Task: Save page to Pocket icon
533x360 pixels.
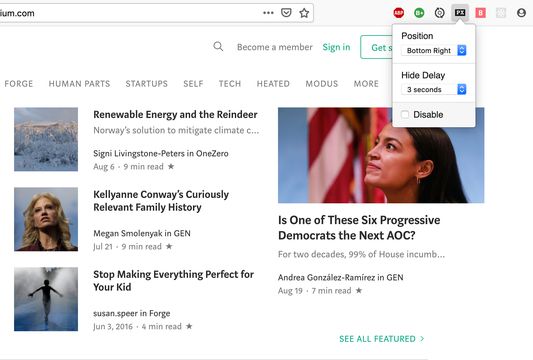Action: 286,13
